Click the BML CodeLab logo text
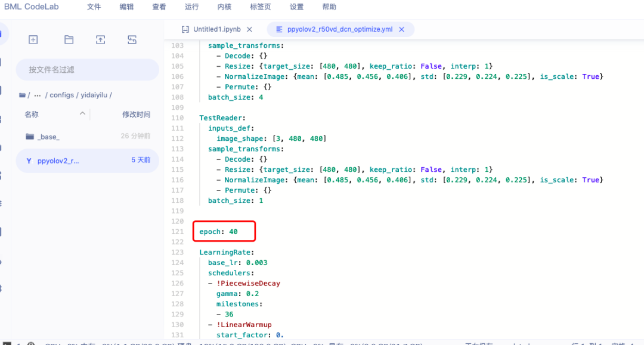The width and height of the screenshot is (644, 345). pyautogui.click(x=31, y=7)
